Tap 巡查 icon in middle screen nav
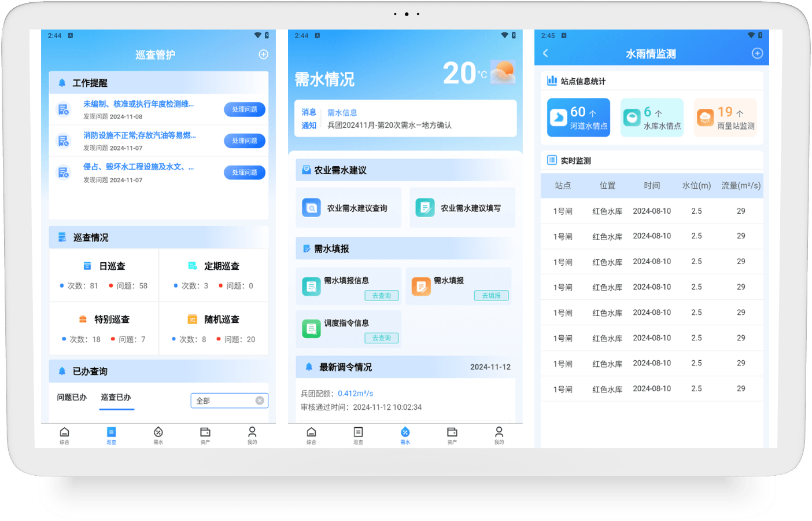 358,432
